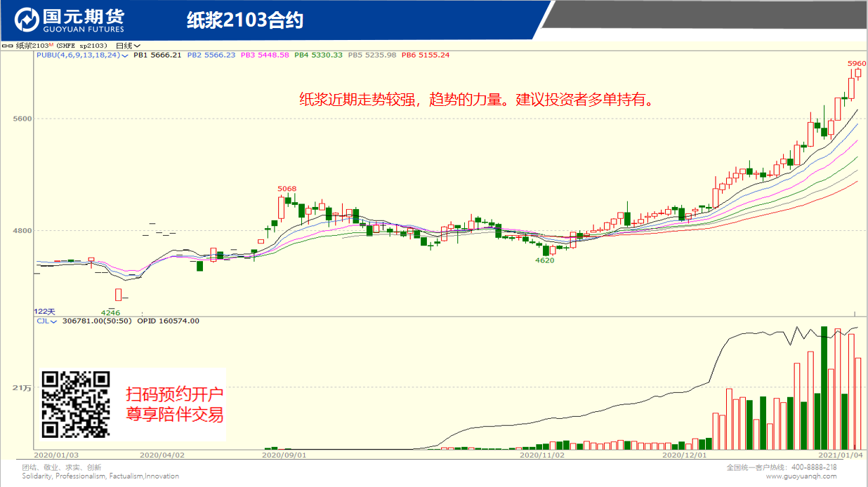868x487 pixels.
Task: Select the blue PB2 5566.23 legend
Action: click(211, 55)
